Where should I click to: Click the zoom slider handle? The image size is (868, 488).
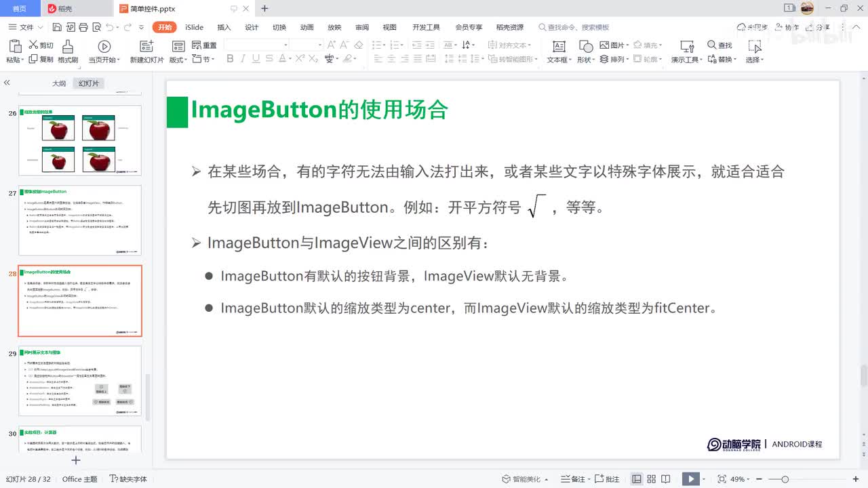coord(785,479)
